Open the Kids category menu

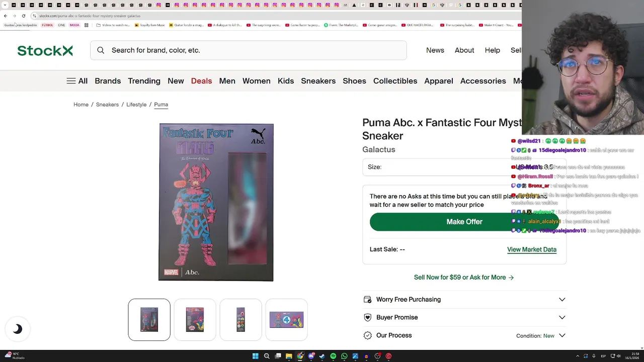pos(286,81)
